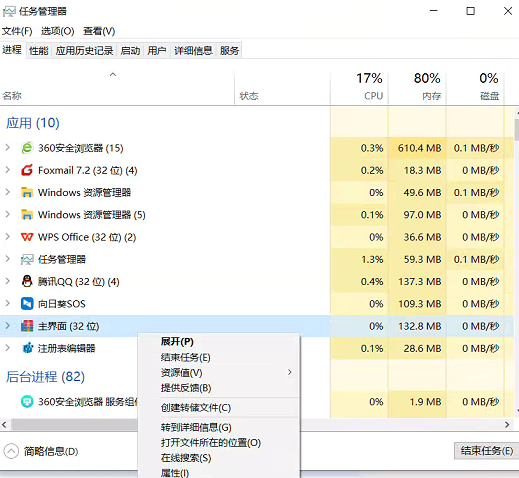Click the 360安全浏览器 服务组件 background icon
Screen dimensions: 519x478
pyautogui.click(x=27, y=401)
